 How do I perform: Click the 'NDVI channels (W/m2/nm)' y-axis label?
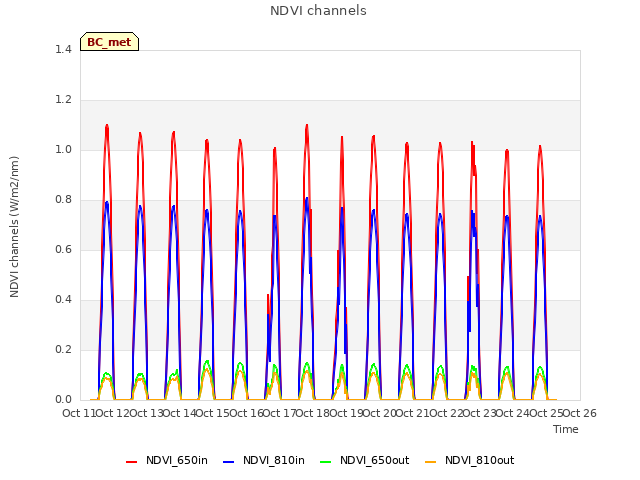14,227
